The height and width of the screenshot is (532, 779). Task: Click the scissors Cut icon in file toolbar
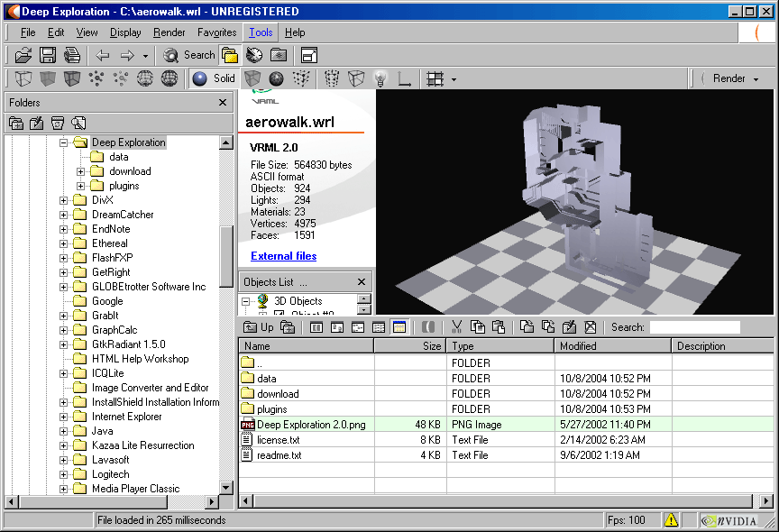[x=456, y=327]
